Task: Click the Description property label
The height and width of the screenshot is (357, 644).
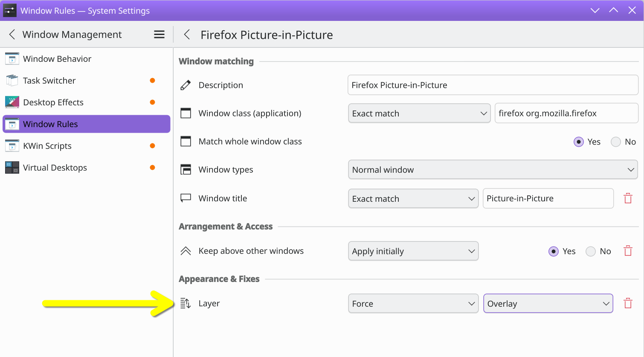Action: (221, 85)
